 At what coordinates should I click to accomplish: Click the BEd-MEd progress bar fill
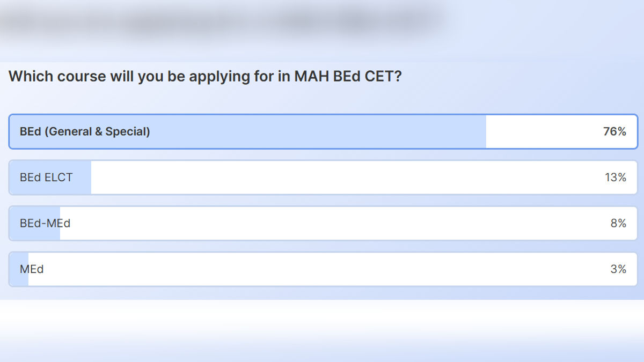[x=35, y=223]
